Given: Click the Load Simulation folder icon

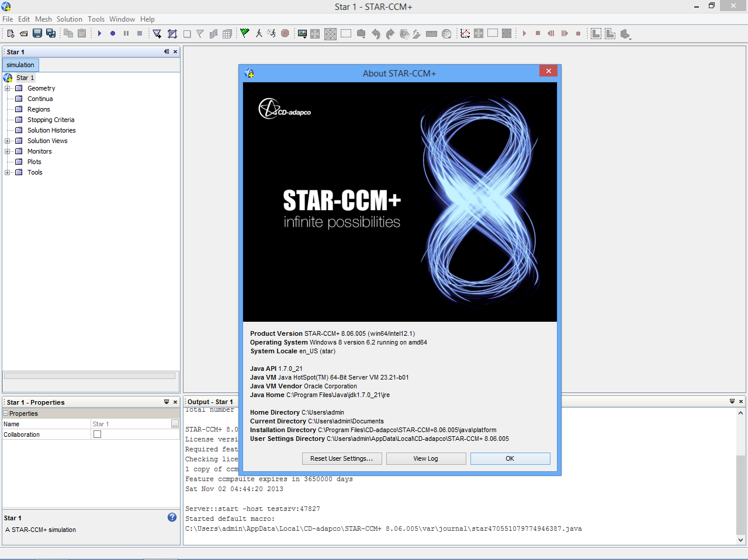Looking at the screenshot, I should click(24, 34).
